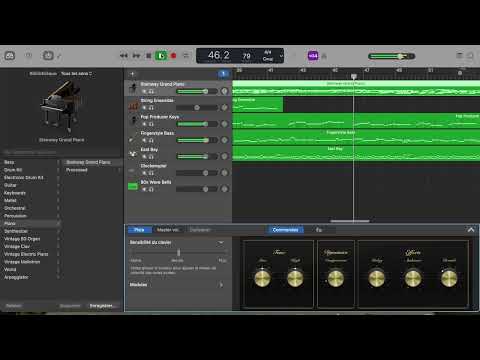480x360 pixels.
Task: Click the pan knob of the String Ensemble track
Action: pos(224,107)
